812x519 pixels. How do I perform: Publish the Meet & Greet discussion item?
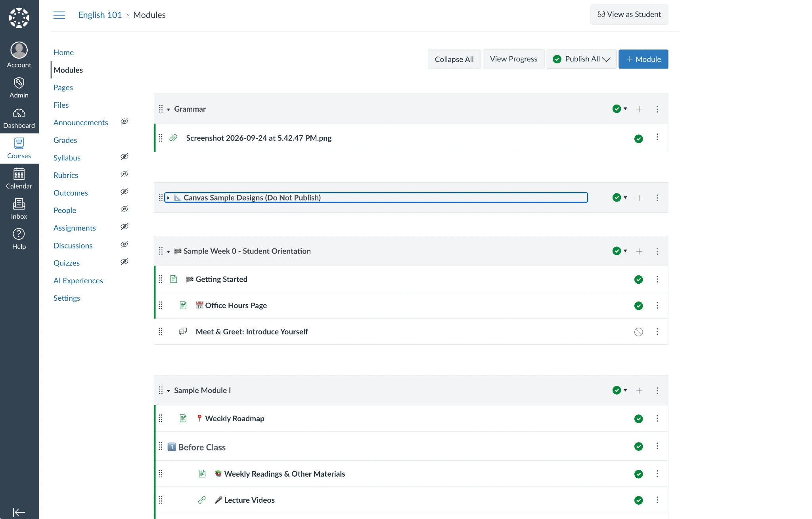point(639,332)
